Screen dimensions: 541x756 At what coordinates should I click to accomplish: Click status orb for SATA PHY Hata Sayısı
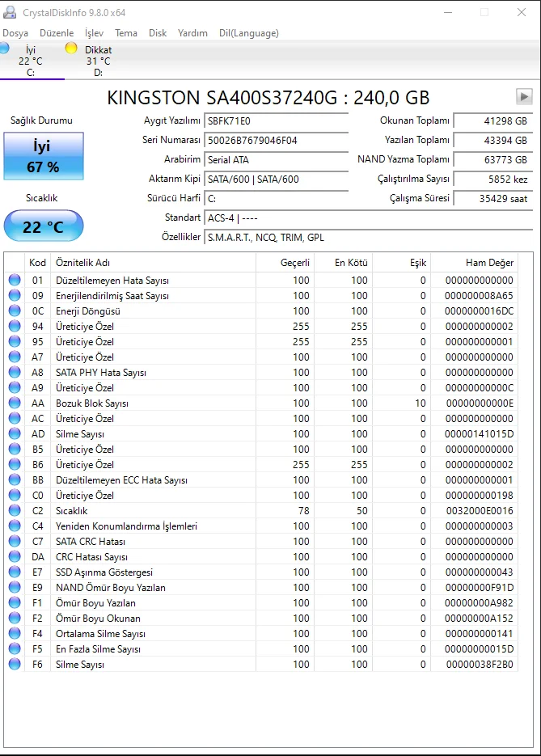15,372
